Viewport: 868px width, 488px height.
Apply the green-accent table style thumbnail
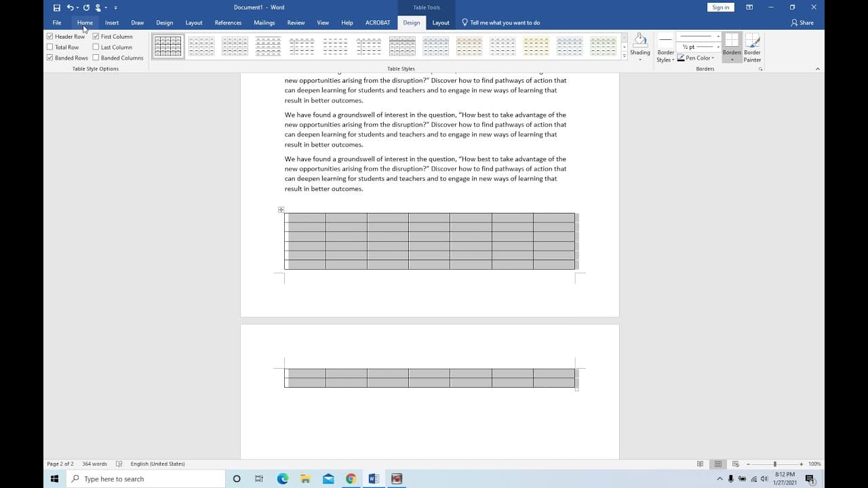(603, 46)
